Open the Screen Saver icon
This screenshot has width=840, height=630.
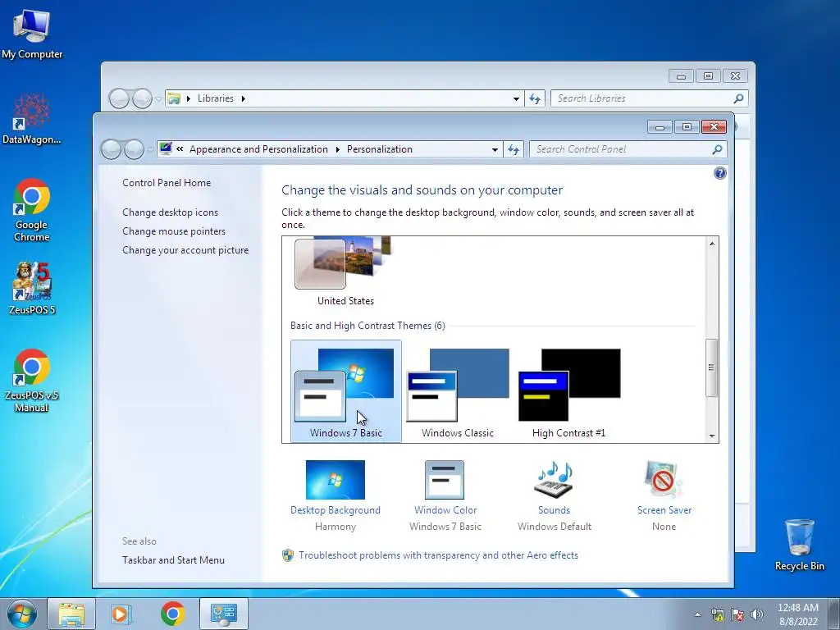point(664,480)
